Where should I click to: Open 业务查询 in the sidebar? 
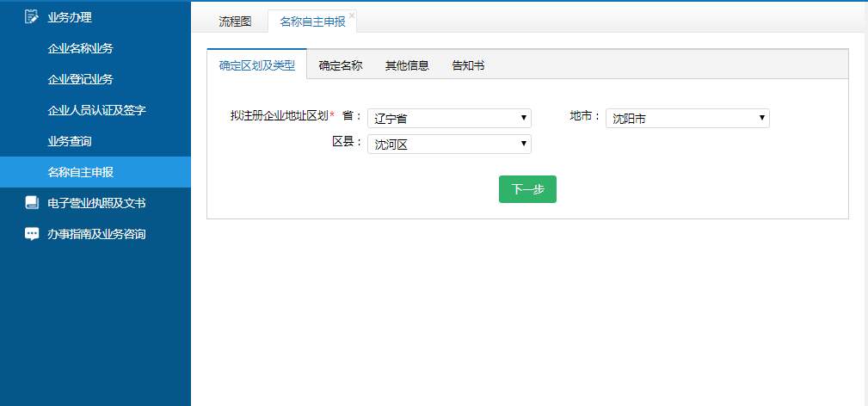tap(70, 141)
